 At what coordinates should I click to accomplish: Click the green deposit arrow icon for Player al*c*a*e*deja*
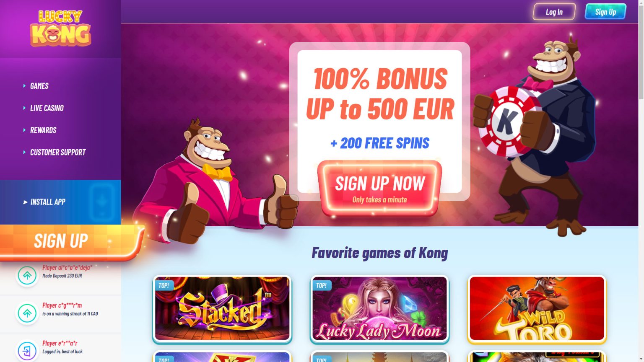[27, 276]
